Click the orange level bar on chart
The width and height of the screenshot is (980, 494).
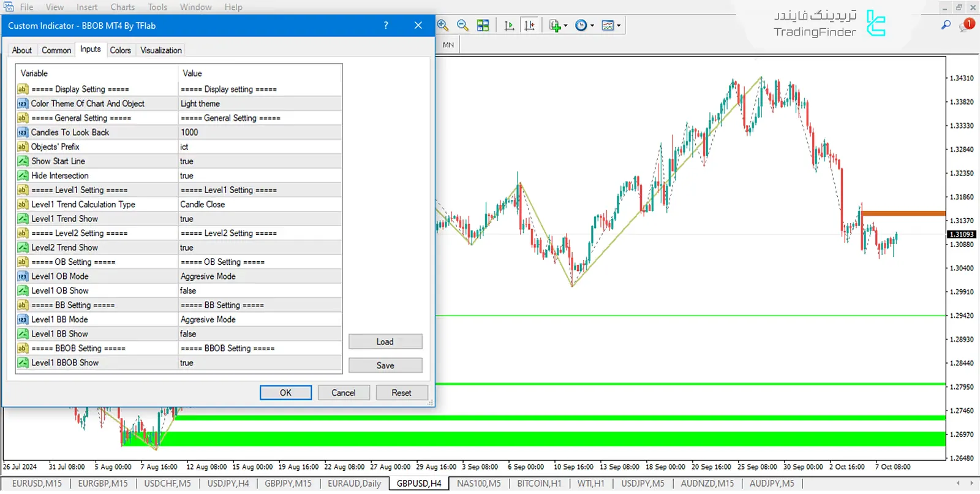(903, 213)
